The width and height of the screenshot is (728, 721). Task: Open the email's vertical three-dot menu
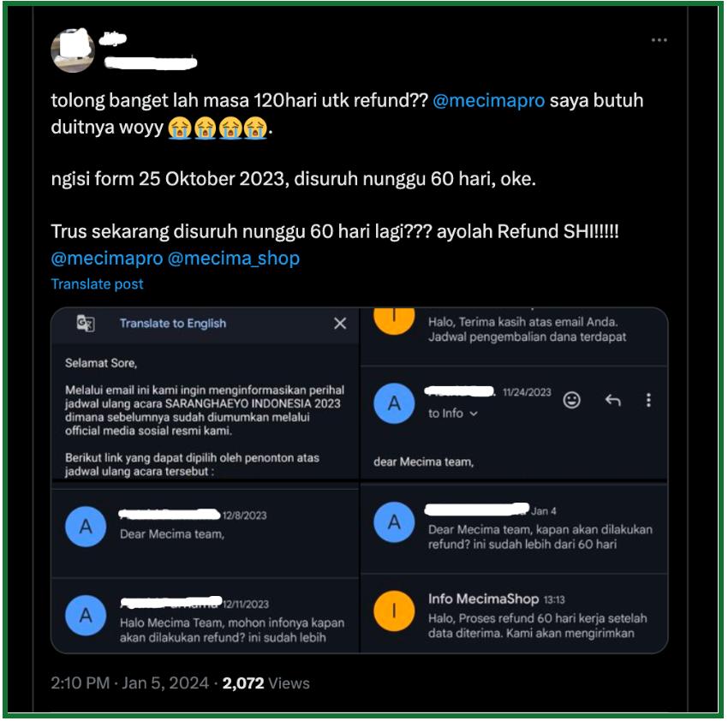point(648,400)
